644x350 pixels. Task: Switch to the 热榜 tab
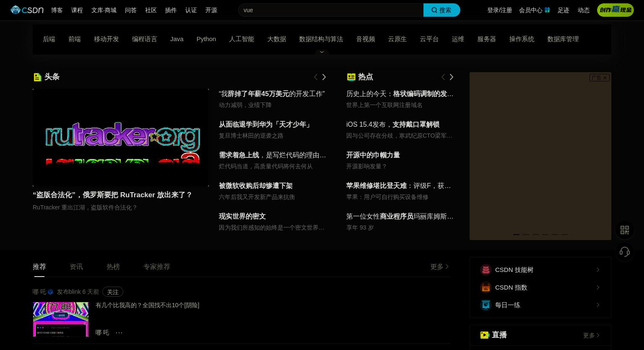(113, 266)
